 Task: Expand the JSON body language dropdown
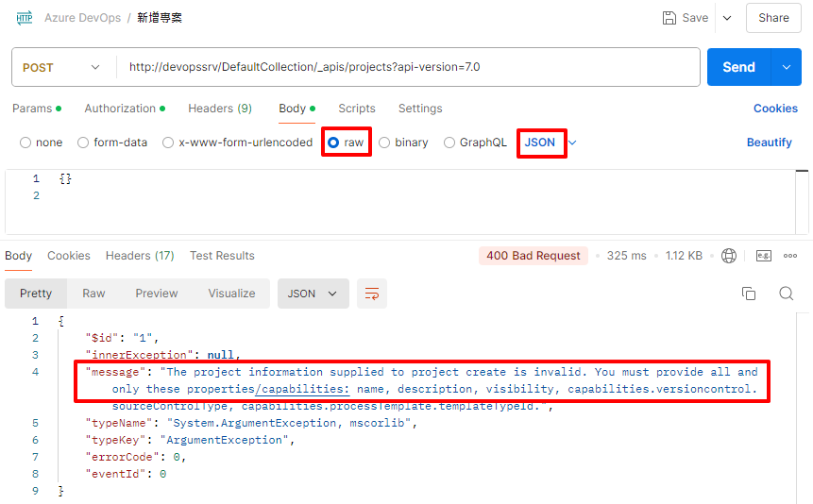[x=572, y=143]
